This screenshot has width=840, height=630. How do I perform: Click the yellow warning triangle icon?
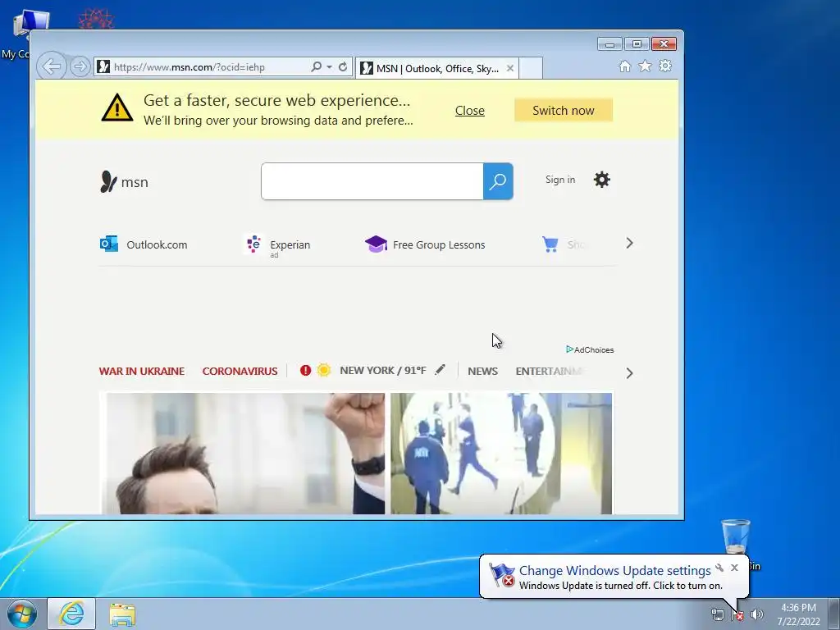[x=117, y=107]
